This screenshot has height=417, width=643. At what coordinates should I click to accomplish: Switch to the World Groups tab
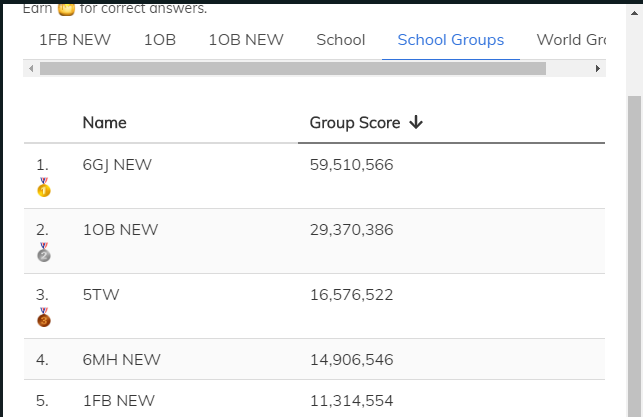[571, 40]
